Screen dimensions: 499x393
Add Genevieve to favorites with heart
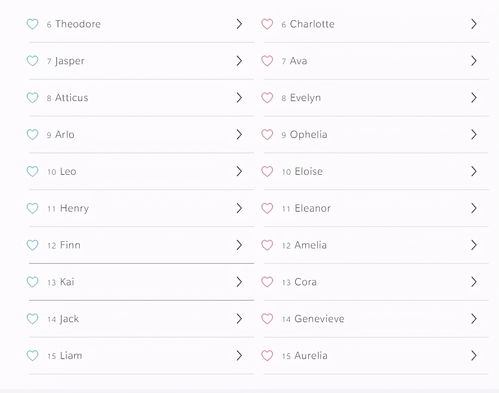tap(267, 319)
